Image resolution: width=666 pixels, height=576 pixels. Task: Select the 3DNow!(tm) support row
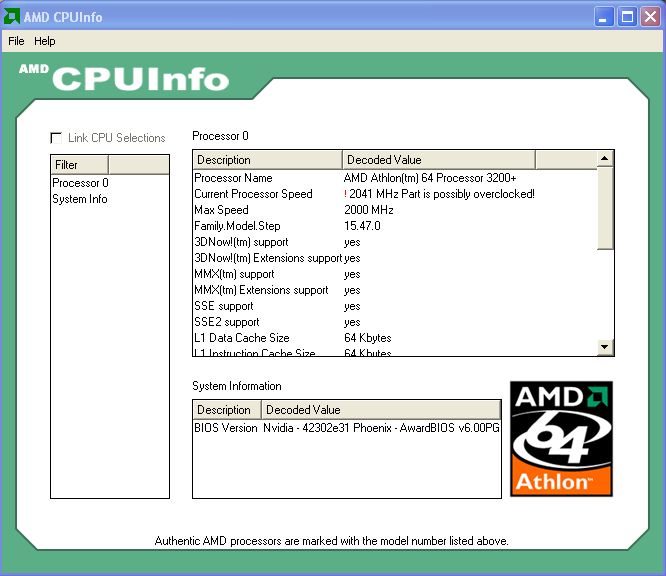click(x=395, y=242)
